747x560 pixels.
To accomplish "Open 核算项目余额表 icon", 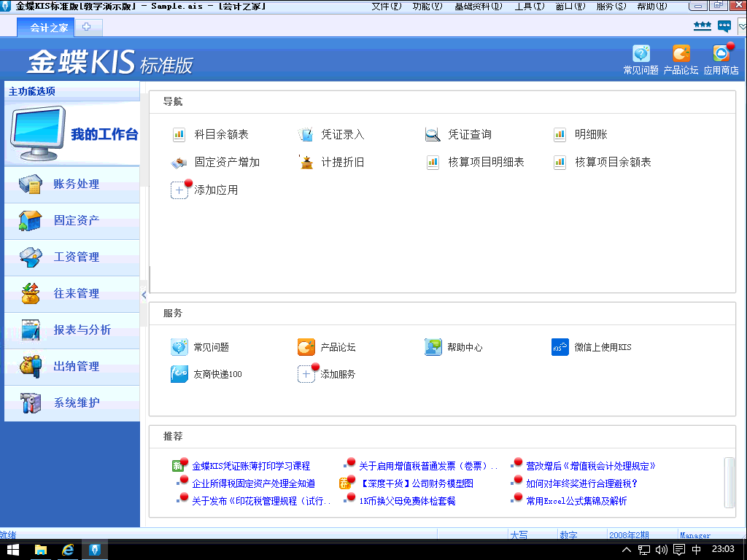I will 560,163.
